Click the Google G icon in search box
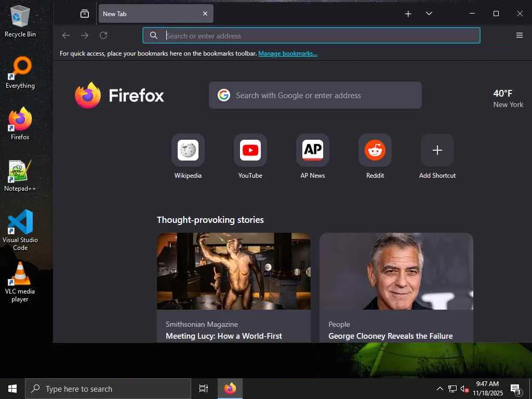Image resolution: width=532 pixels, height=399 pixels. click(x=224, y=96)
